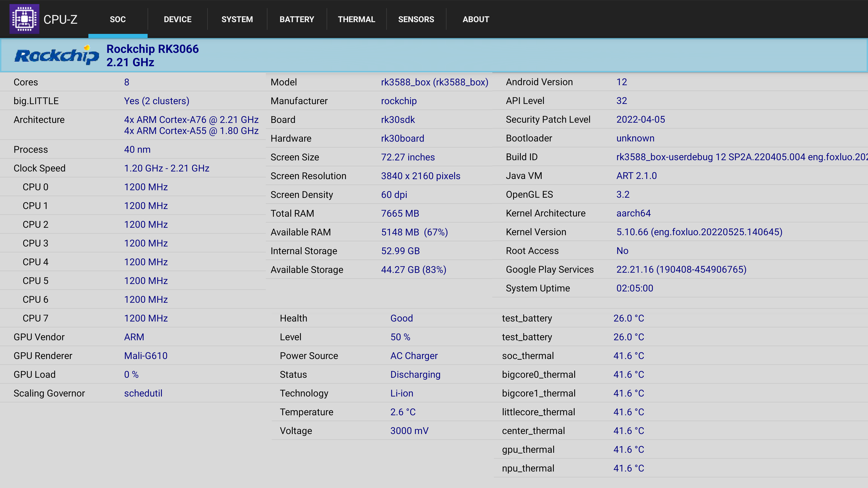The width and height of the screenshot is (868, 488).
Task: Click the CPU 0 row label
Action: coord(35,187)
